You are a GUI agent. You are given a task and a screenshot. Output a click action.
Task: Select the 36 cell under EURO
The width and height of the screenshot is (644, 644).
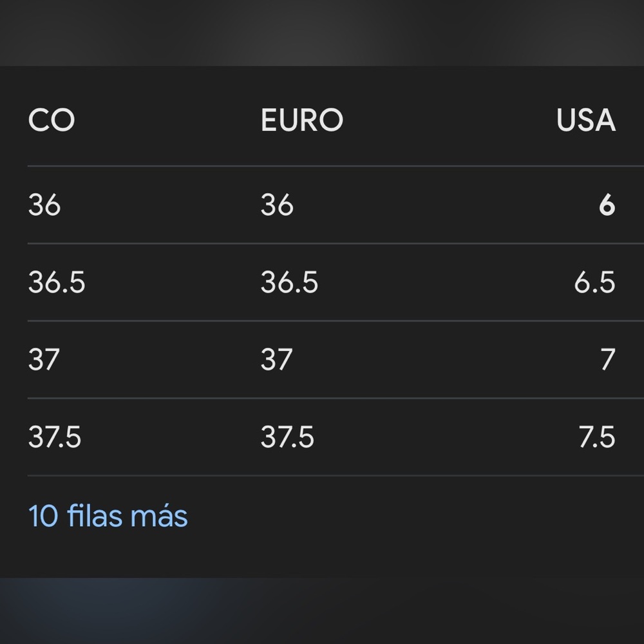tap(277, 205)
